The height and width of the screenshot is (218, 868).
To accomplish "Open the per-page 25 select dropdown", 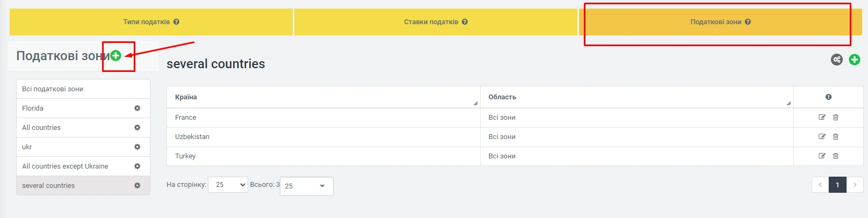I will point(228,185).
